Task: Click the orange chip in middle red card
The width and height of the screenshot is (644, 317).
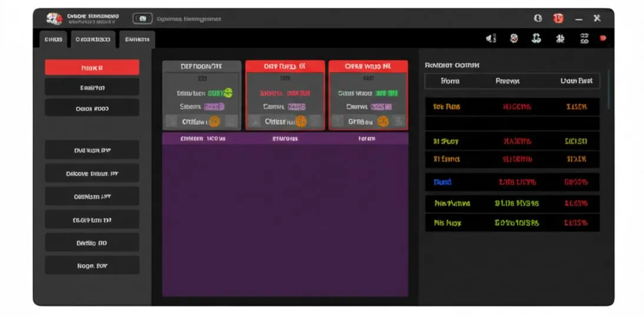Action: pyautogui.click(x=301, y=121)
